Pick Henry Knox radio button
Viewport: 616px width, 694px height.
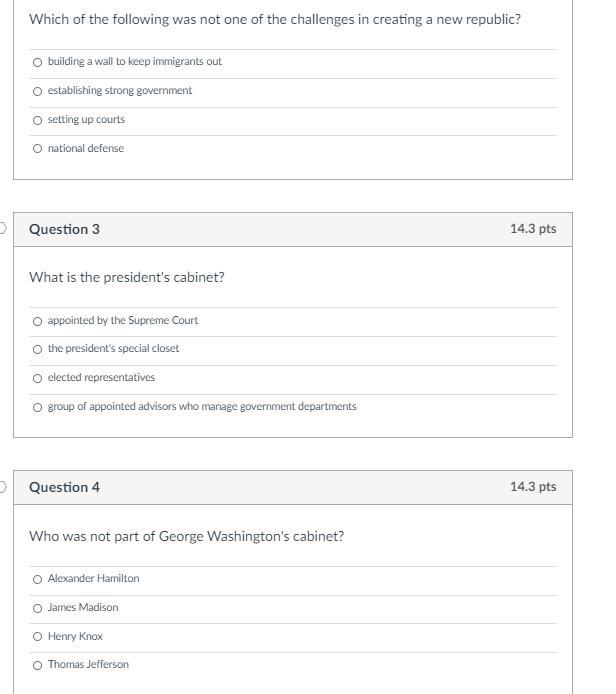tap(38, 637)
